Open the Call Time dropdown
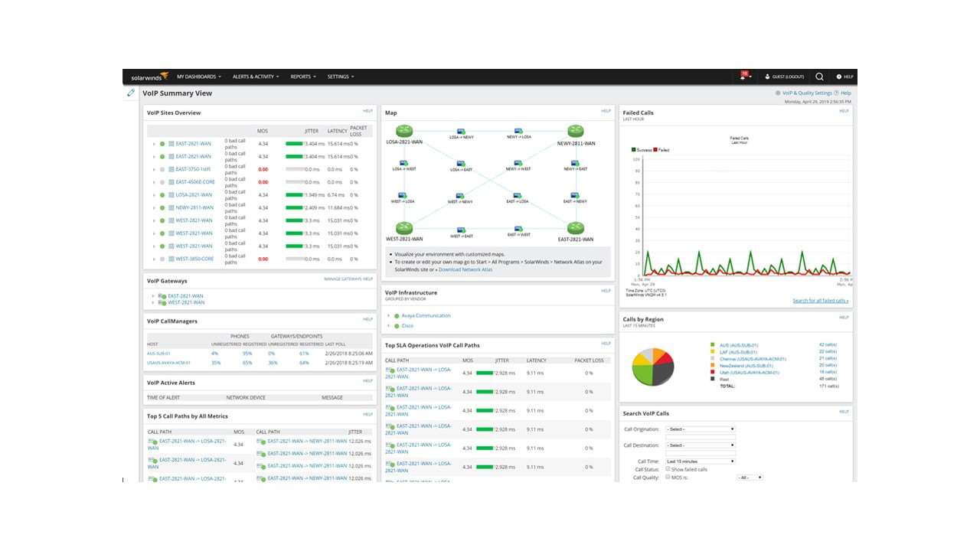Image resolution: width=980 pixels, height=551 pixels. [x=700, y=461]
